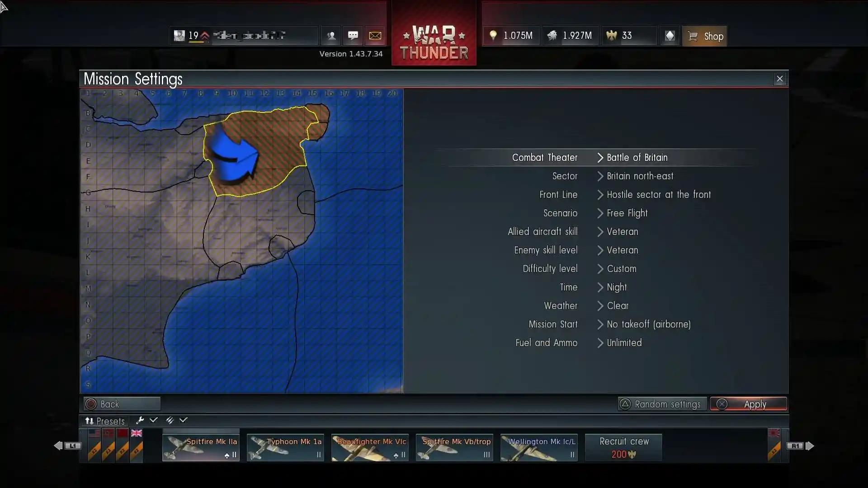Click the right arrow R1 nation switcher
The height and width of the screenshot is (488, 868).
pos(800,446)
